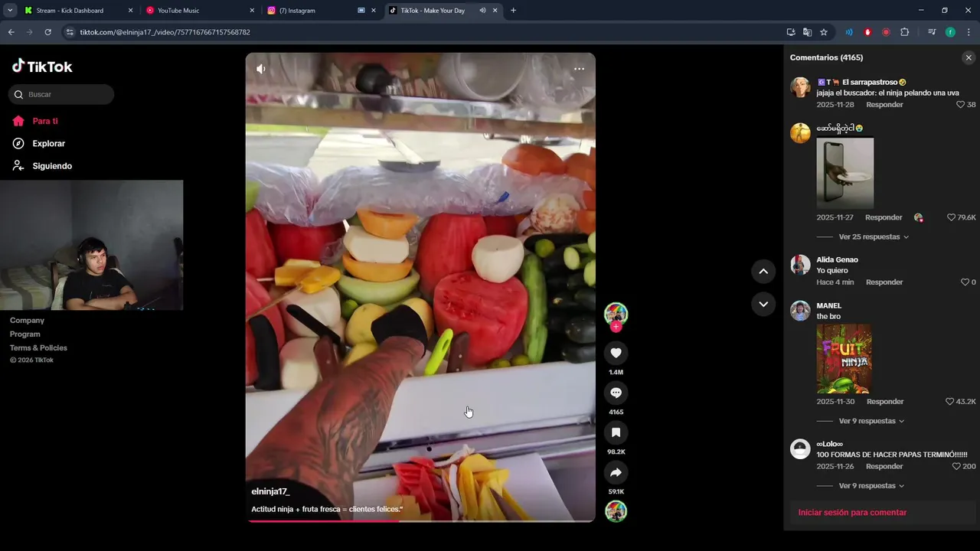Expand Ver 9 respuestas under MANEL
This screenshot has width=980, height=551.
coord(871,421)
